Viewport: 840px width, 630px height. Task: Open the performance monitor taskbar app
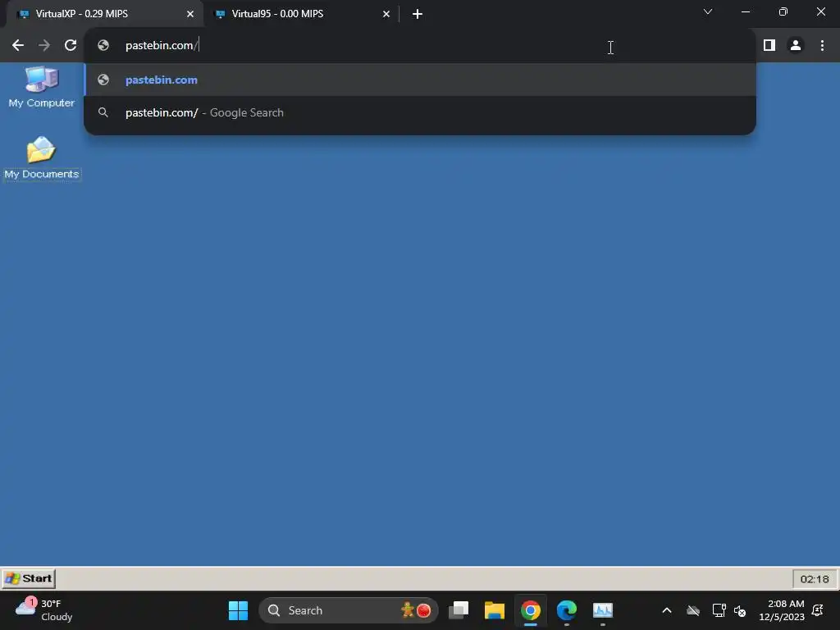coord(603,610)
